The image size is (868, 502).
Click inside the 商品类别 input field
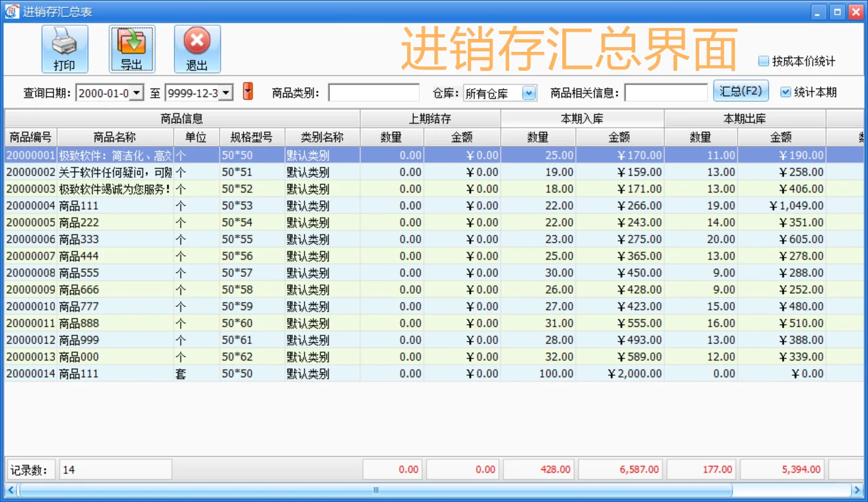[374, 92]
